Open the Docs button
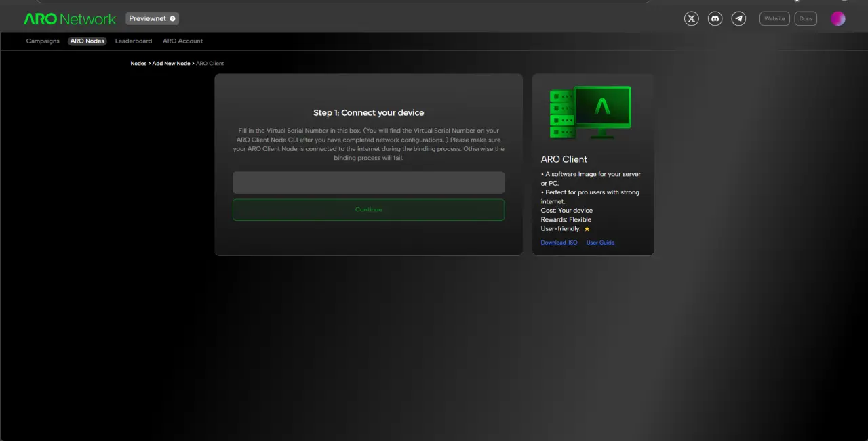Viewport: 868px width, 441px height. click(806, 19)
